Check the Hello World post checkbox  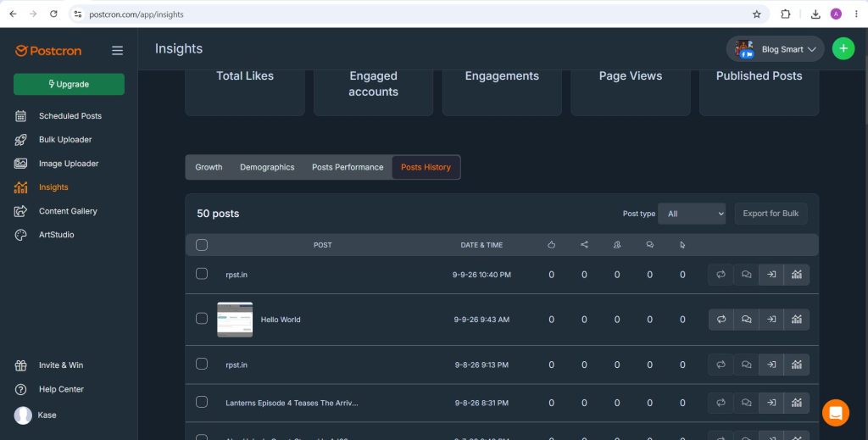point(202,318)
